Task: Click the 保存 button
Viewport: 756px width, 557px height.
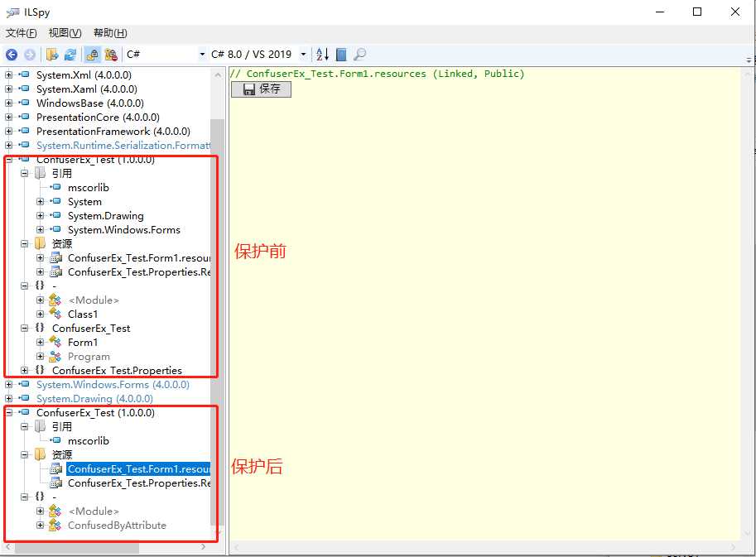Action: pyautogui.click(x=262, y=89)
